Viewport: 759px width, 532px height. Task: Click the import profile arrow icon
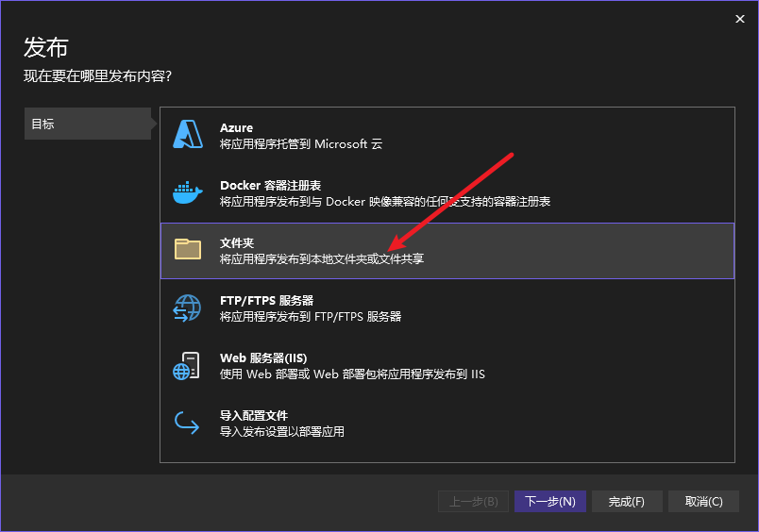coord(187,423)
